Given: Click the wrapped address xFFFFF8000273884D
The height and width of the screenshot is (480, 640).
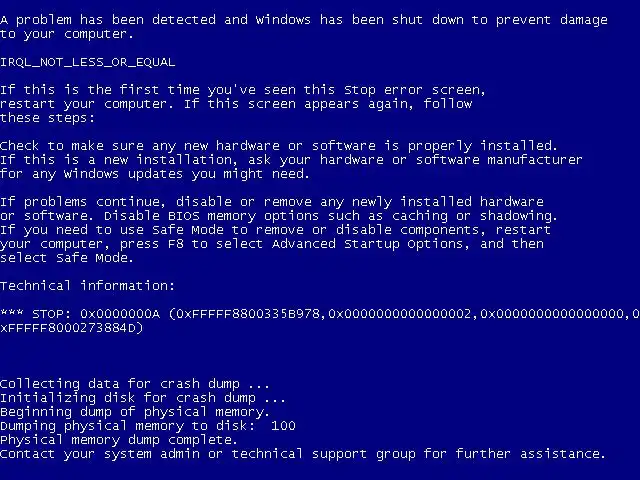Looking at the screenshot, I should (69, 328).
